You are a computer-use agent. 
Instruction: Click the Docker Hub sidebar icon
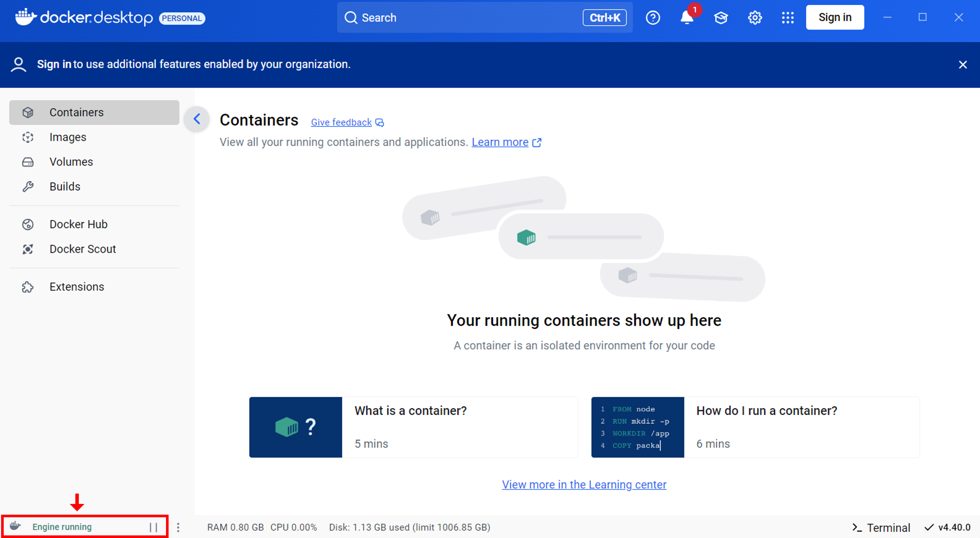tap(28, 224)
